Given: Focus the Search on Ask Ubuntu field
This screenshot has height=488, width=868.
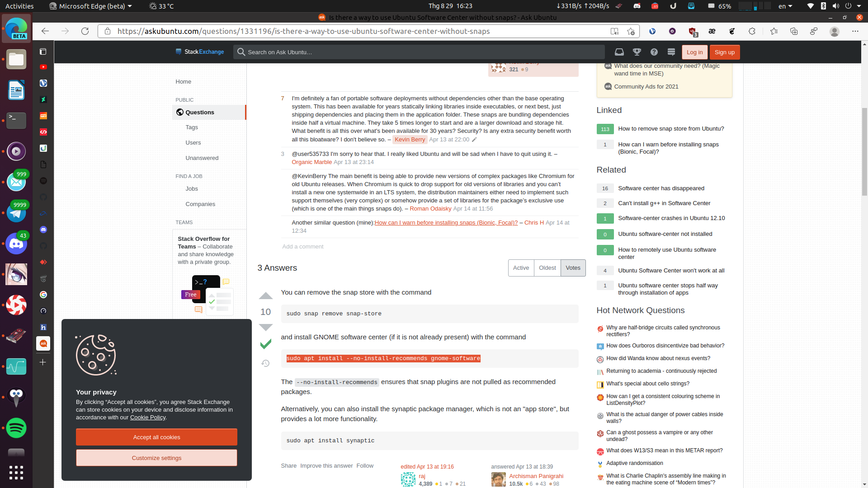Looking at the screenshot, I should (419, 52).
